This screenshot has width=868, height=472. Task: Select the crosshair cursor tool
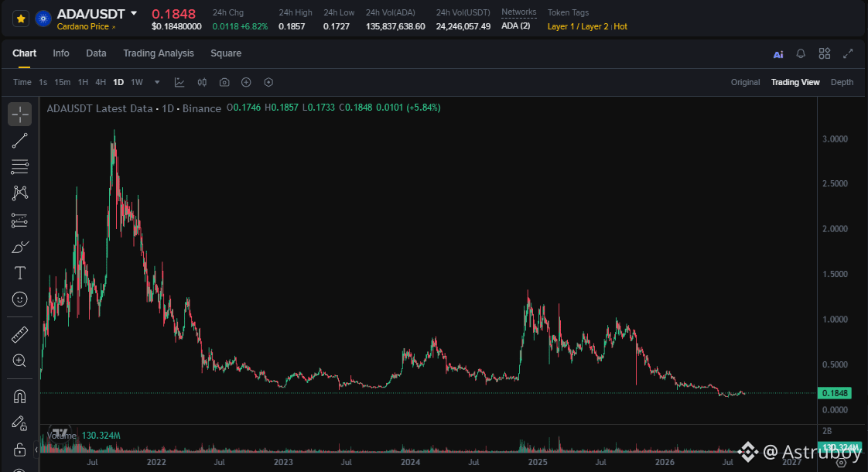(x=20, y=114)
